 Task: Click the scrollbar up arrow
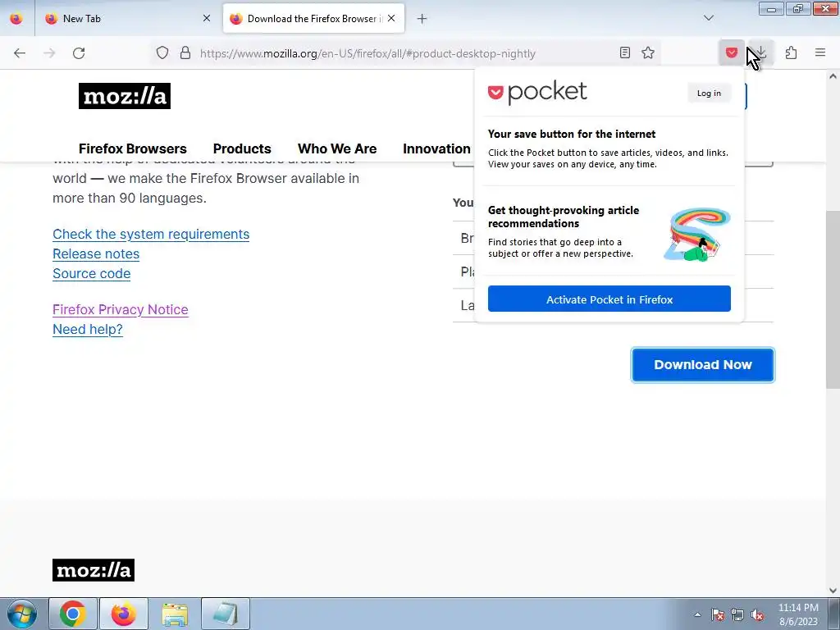click(x=833, y=76)
